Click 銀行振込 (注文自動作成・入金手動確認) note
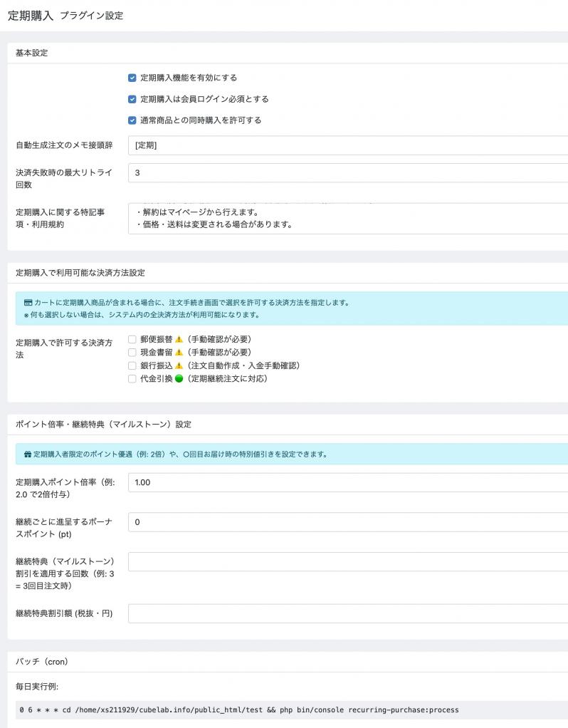The width and height of the screenshot is (568, 728). click(x=243, y=366)
